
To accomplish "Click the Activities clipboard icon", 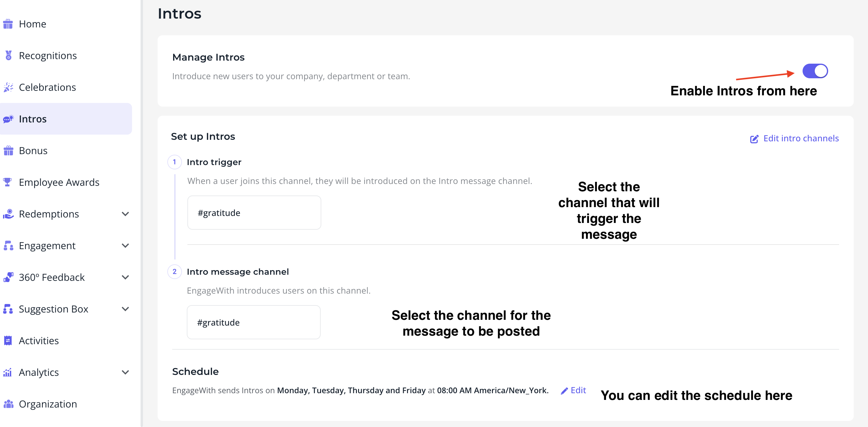I will 8,341.
